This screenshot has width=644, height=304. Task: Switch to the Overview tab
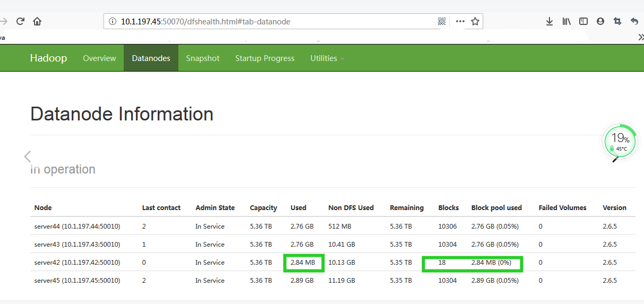pyautogui.click(x=99, y=58)
